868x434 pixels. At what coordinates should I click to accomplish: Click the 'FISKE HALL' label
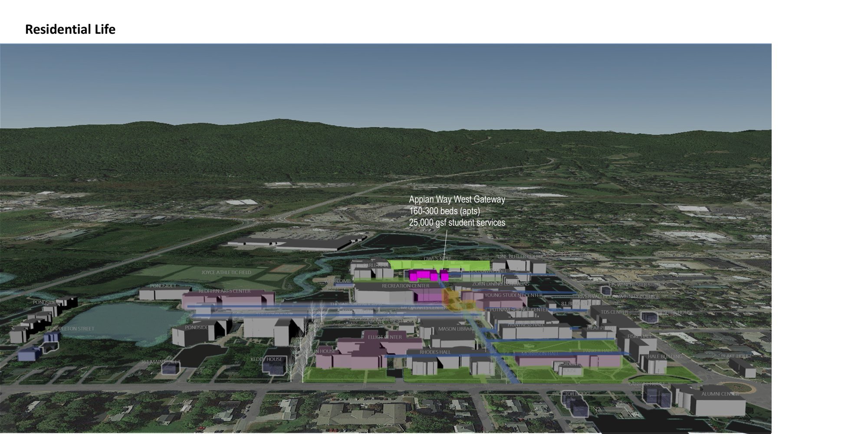coord(639,336)
